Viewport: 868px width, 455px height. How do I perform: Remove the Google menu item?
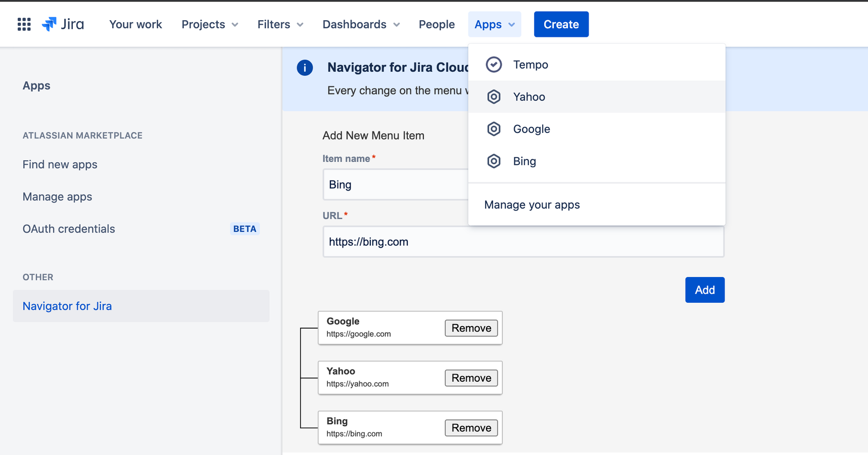[471, 328]
